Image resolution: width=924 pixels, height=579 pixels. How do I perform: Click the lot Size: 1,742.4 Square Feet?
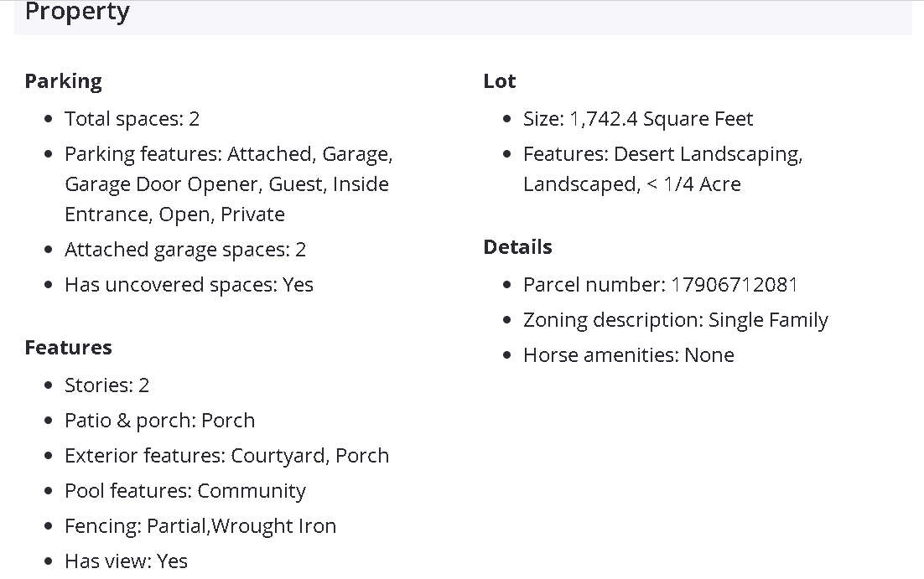point(637,119)
